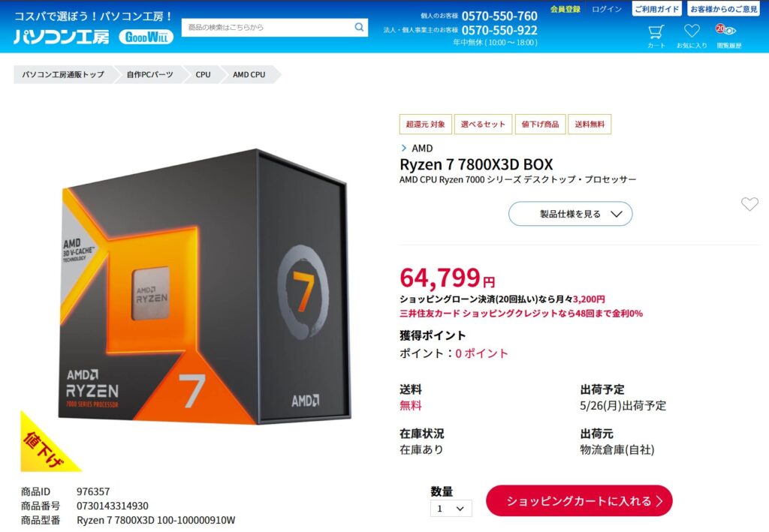Viewport: 769px width, 532px height.
Task: Open 会員登録 member registration link
Action: click(x=565, y=9)
